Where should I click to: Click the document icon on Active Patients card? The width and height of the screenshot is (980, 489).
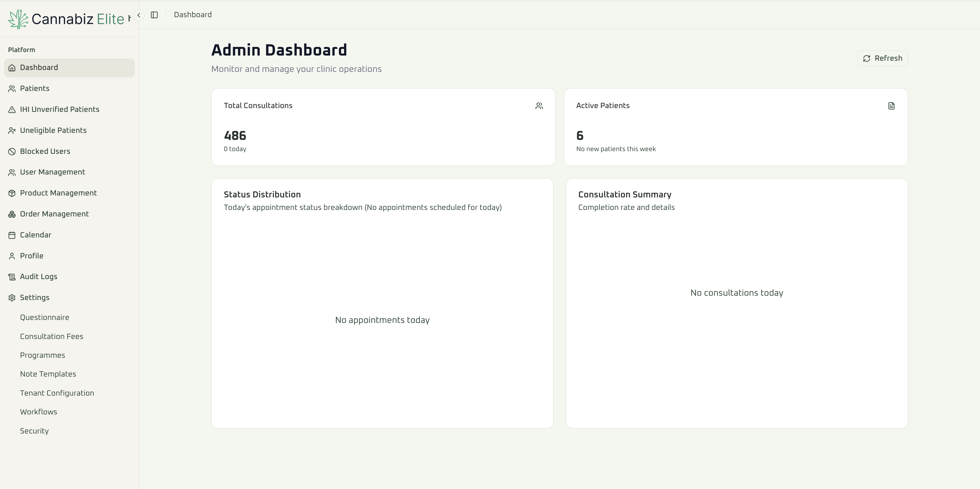pyautogui.click(x=891, y=106)
